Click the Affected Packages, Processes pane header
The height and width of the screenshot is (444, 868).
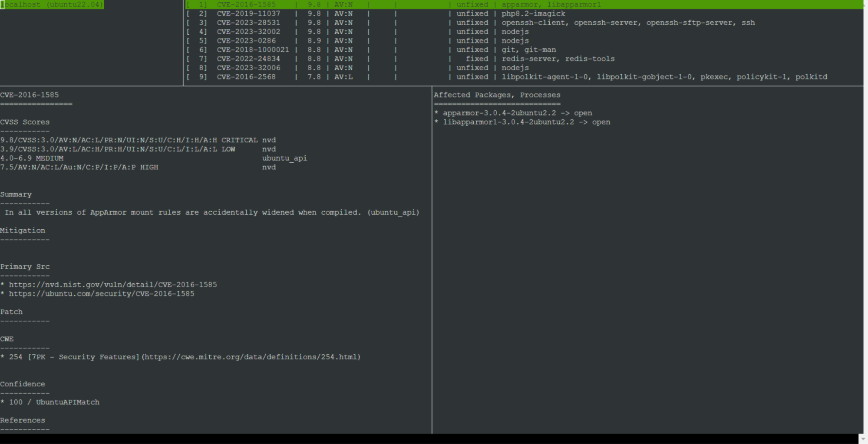click(x=497, y=95)
